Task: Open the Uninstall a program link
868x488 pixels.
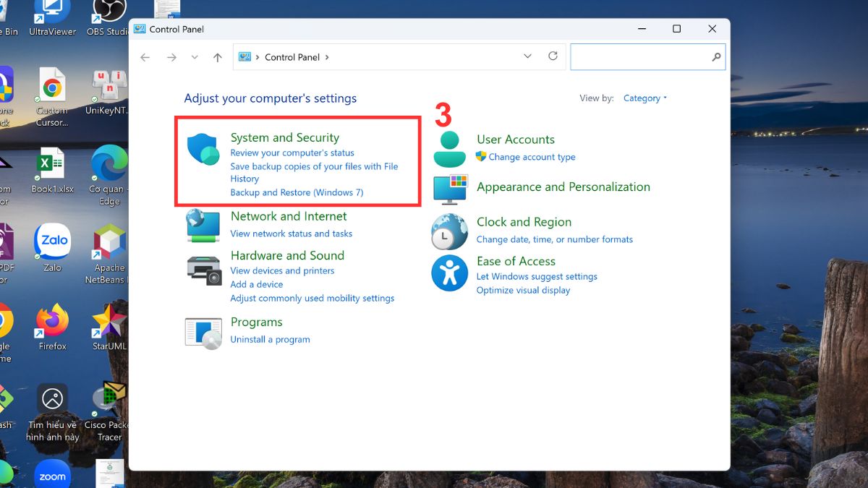Action: point(270,339)
